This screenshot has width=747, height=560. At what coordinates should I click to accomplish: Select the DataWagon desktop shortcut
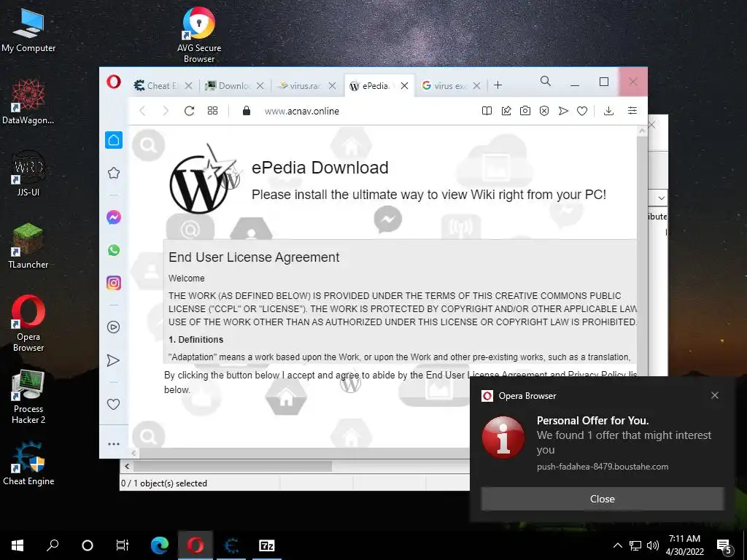(x=28, y=102)
